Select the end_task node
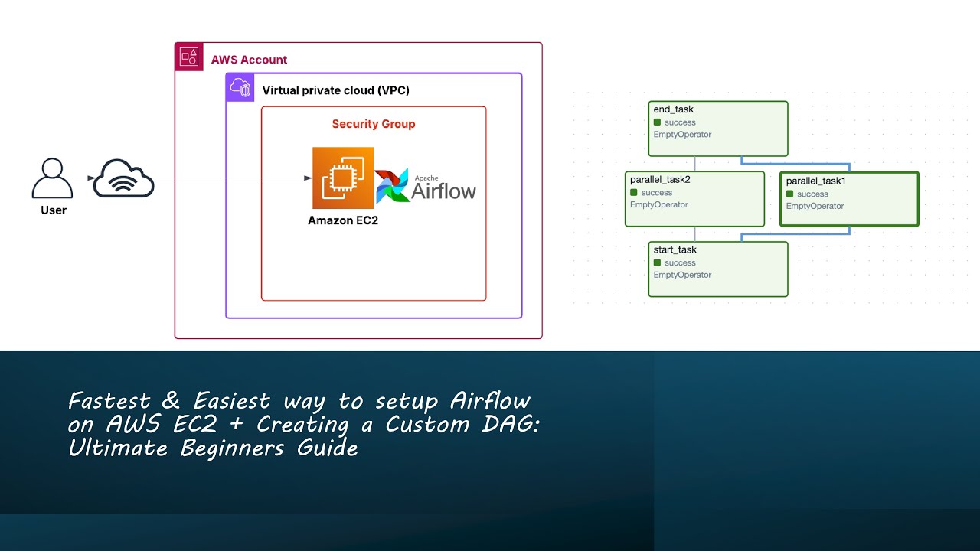 [x=718, y=129]
